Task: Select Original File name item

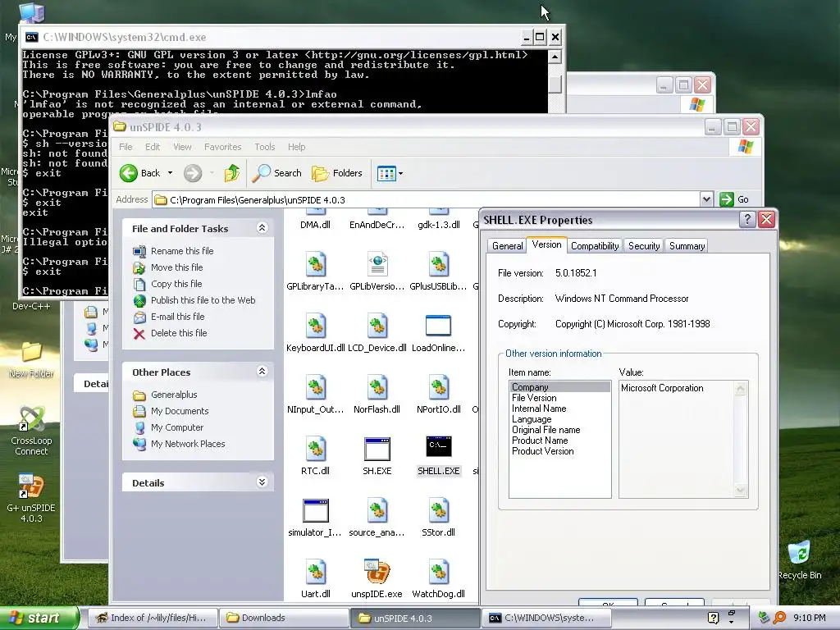Action: [x=546, y=430]
